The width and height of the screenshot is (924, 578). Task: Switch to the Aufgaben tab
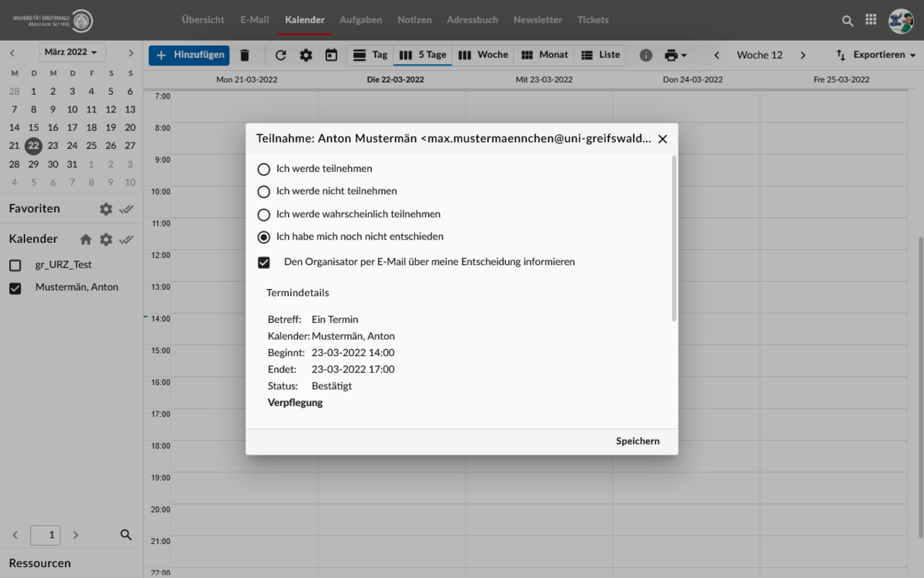coord(360,20)
